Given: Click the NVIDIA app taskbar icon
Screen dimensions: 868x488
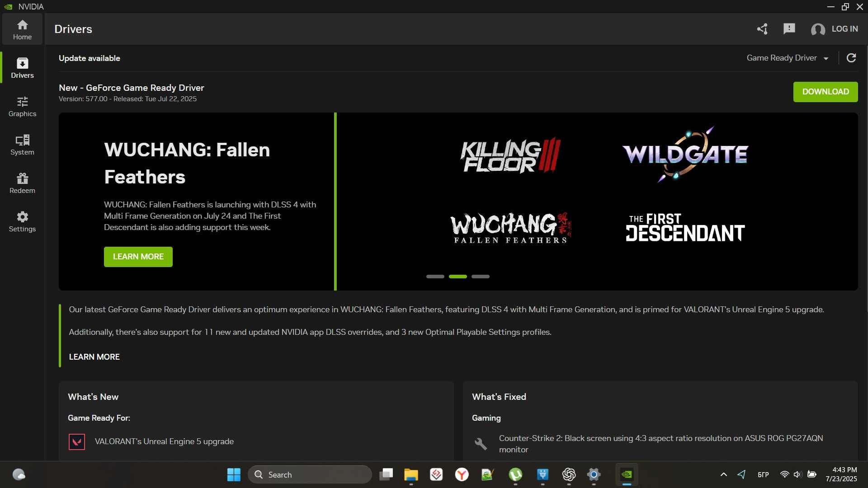Looking at the screenshot, I should (627, 474).
